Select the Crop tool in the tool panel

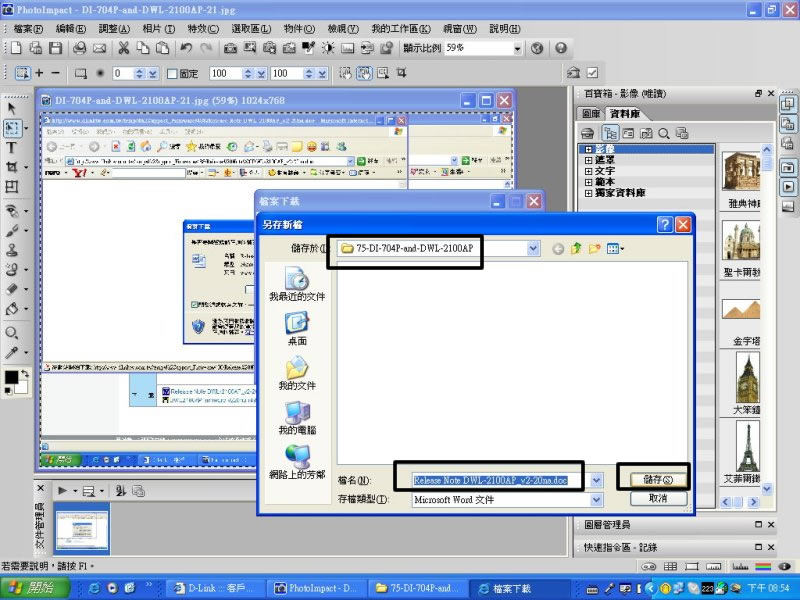point(11,167)
